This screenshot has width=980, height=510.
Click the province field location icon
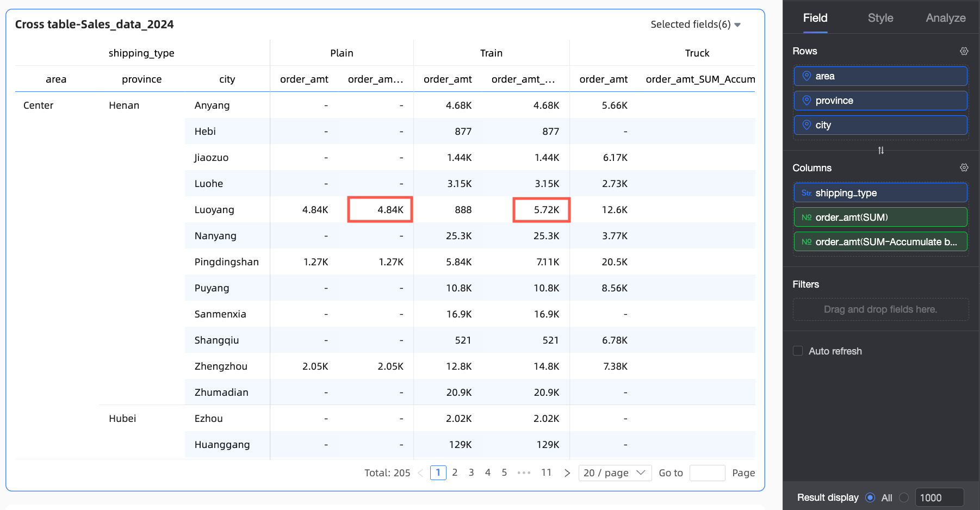click(x=807, y=101)
